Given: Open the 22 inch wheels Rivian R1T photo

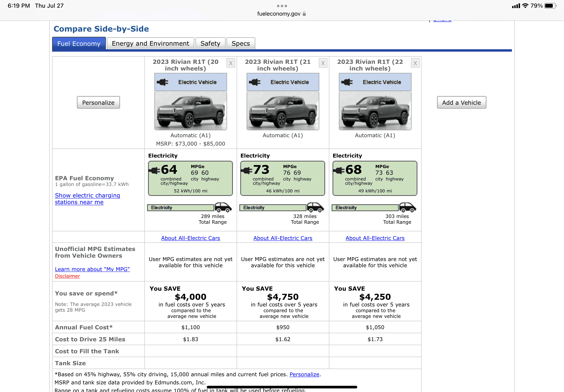Looking at the screenshot, I should [x=375, y=111].
